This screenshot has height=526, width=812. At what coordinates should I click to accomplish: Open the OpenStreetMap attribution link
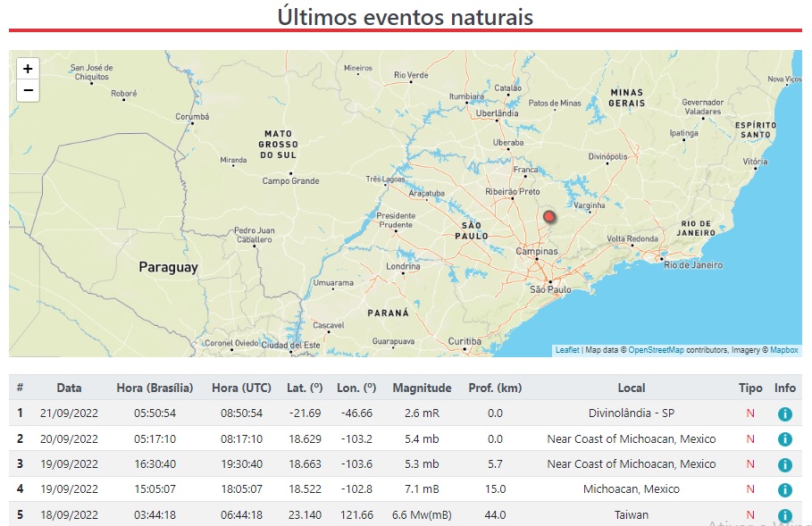click(656, 350)
